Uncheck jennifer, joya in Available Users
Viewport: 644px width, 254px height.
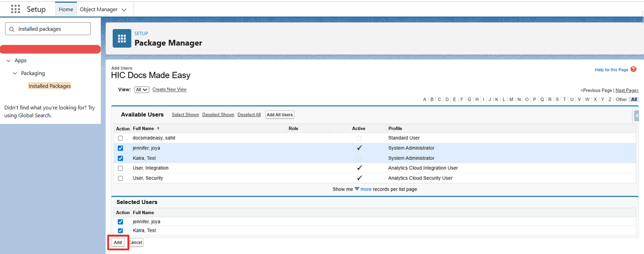click(120, 148)
